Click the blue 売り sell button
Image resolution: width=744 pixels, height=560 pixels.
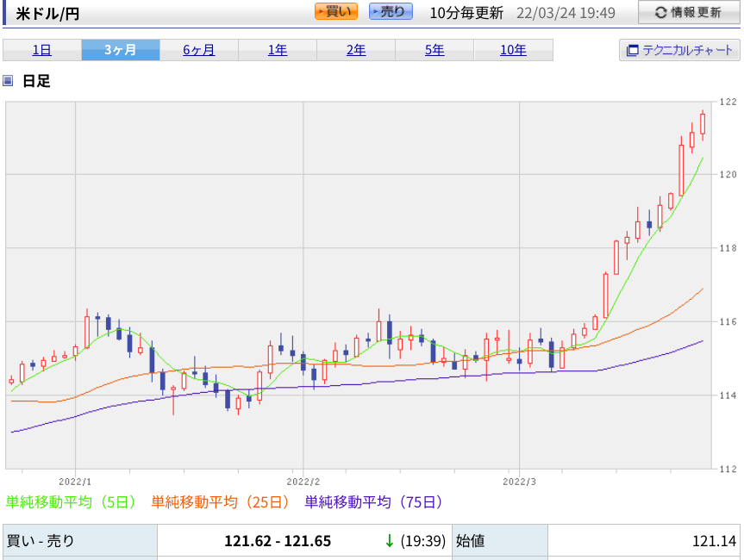point(391,12)
